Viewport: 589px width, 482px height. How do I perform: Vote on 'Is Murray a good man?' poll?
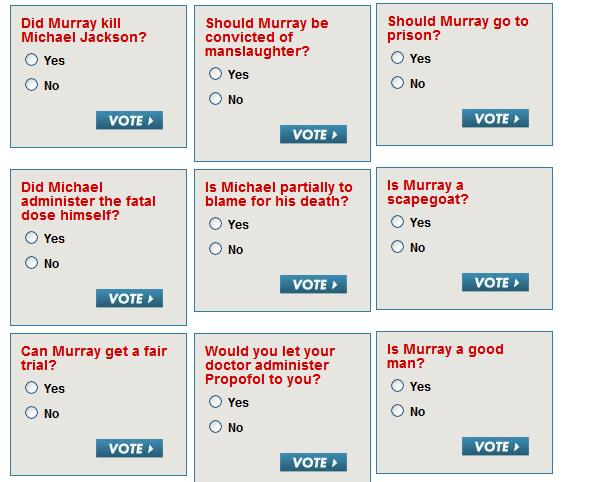495,446
